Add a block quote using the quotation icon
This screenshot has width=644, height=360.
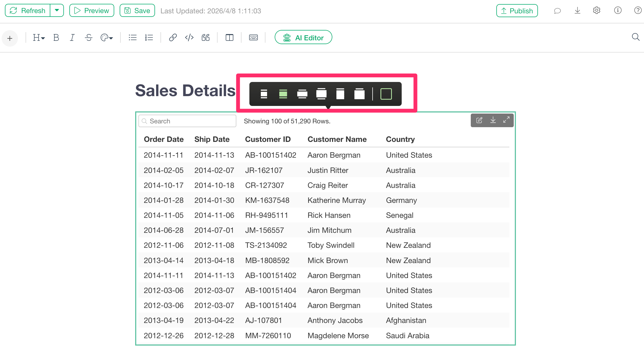tap(206, 38)
